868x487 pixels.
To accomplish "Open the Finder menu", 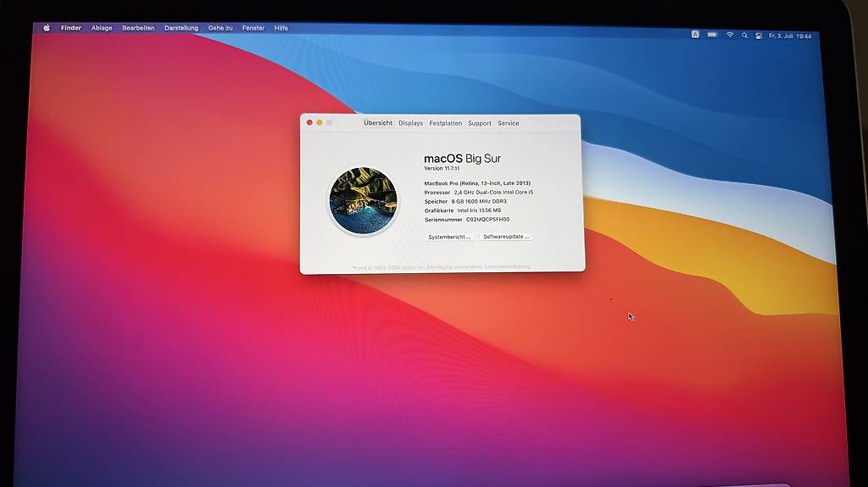I will click(x=71, y=28).
